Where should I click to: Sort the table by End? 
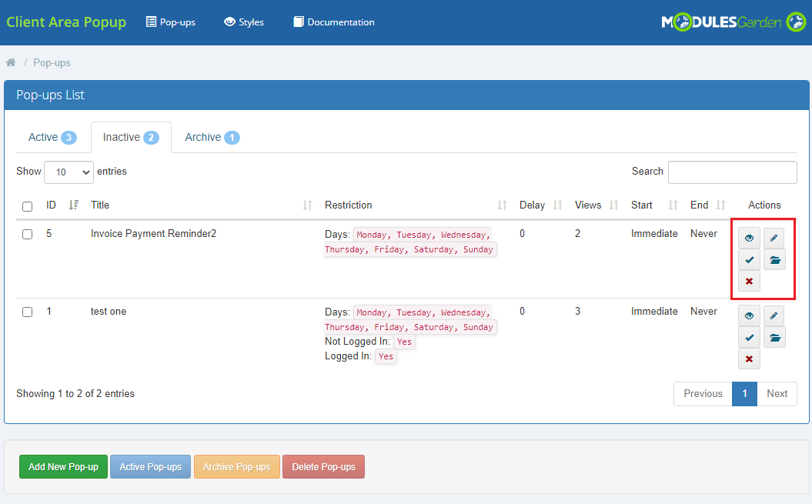(721, 205)
